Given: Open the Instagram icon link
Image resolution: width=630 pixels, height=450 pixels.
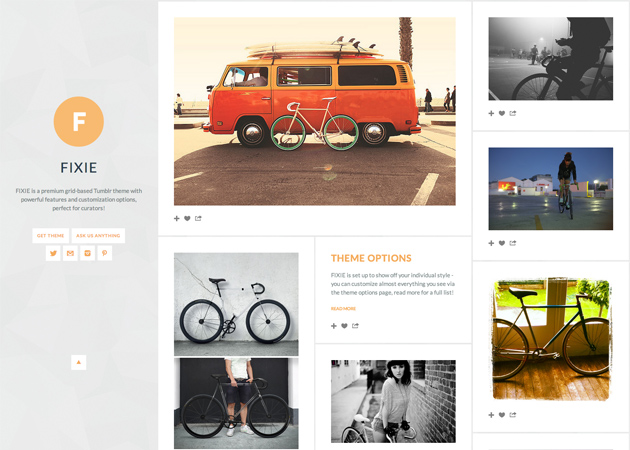Looking at the screenshot, I should [88, 253].
